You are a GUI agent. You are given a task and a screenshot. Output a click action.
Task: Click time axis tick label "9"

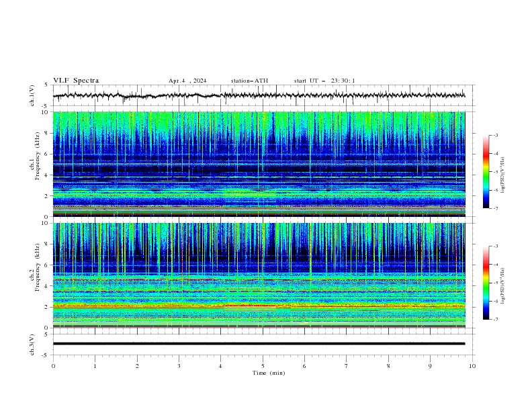430,366
